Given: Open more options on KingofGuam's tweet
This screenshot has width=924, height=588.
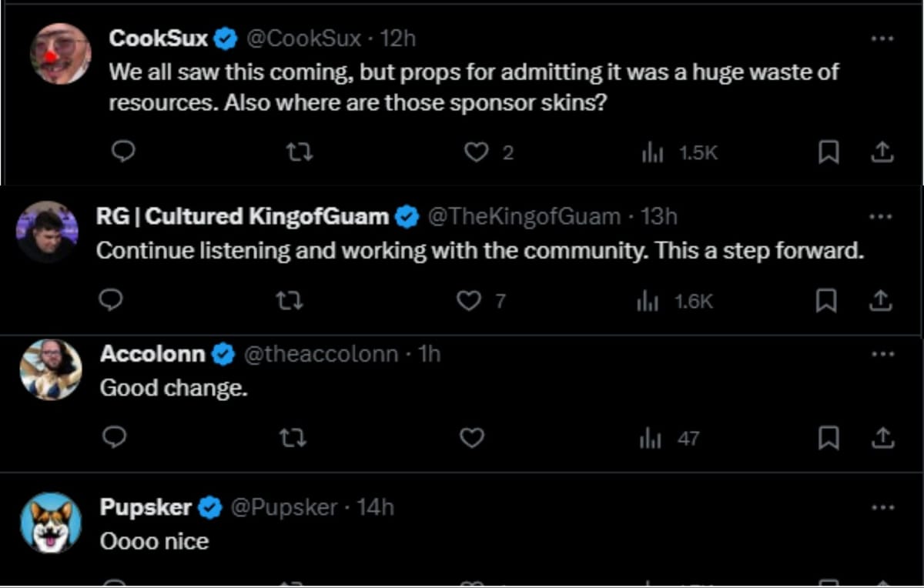Looking at the screenshot, I should click(x=880, y=216).
